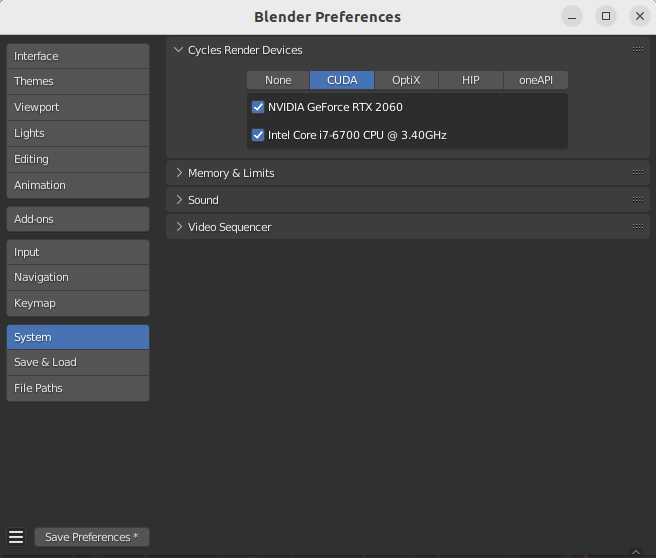Uncheck the NVIDIA GeForce RTX 2060 device

click(x=258, y=107)
